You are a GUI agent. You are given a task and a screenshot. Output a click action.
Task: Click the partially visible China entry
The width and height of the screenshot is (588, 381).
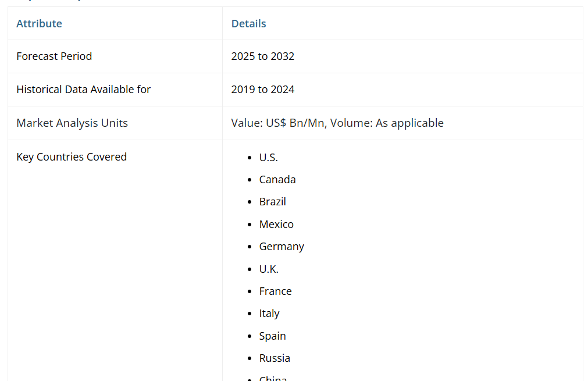pos(273,378)
